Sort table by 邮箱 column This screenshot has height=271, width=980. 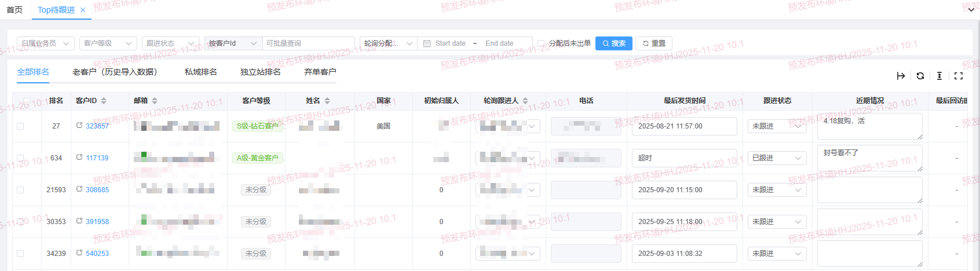[155, 101]
